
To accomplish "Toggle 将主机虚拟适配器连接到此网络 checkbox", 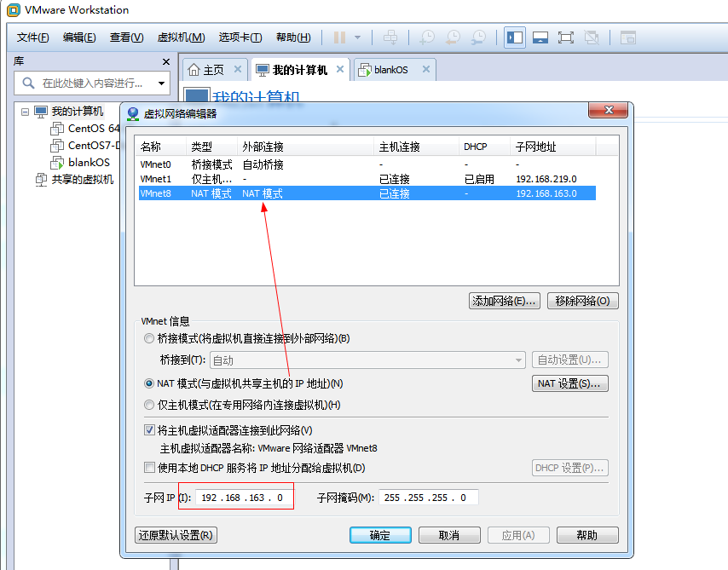I will point(149,430).
